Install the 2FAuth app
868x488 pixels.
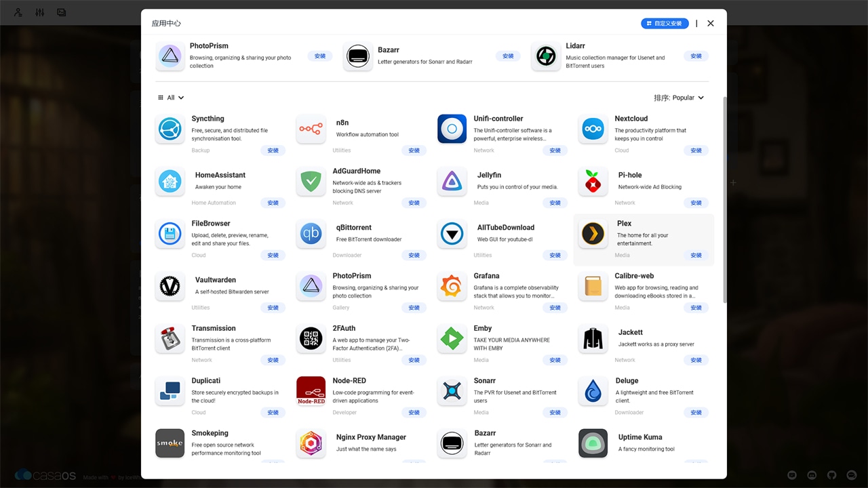(x=414, y=360)
